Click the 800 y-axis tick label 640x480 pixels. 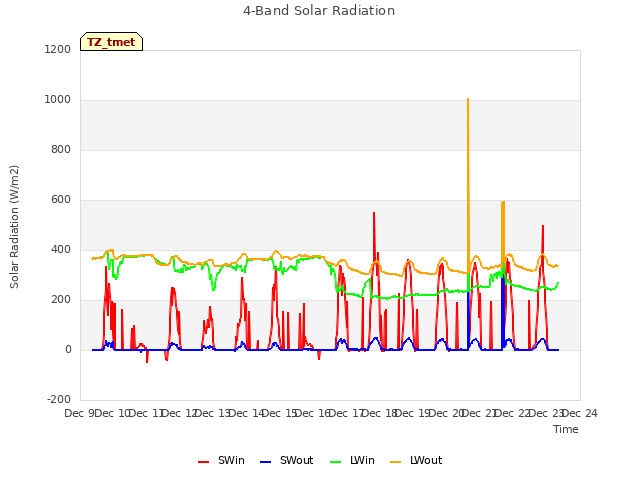click(61, 149)
